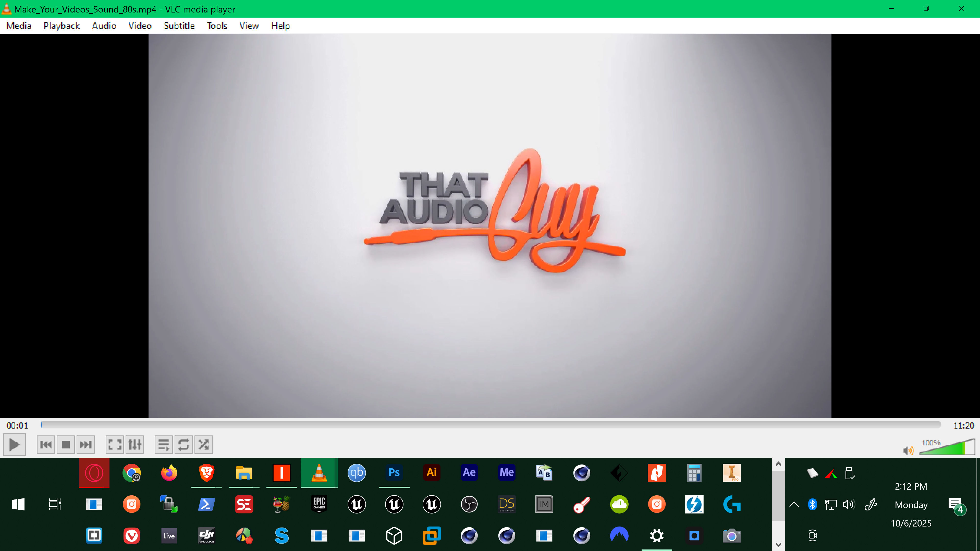Toggle elapsed time display at left
The image size is (980, 551).
pyautogui.click(x=18, y=425)
